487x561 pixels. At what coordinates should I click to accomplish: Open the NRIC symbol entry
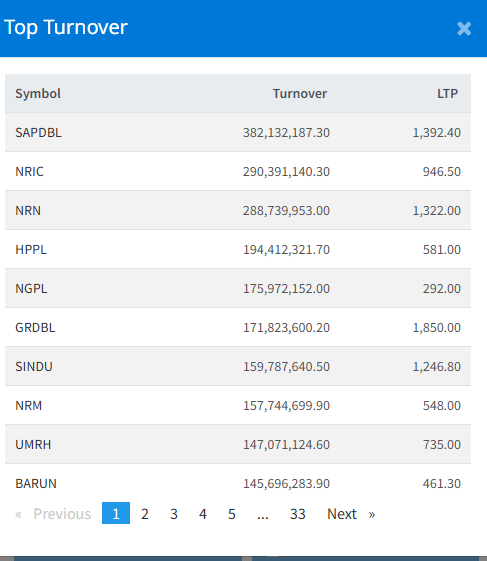point(29,171)
